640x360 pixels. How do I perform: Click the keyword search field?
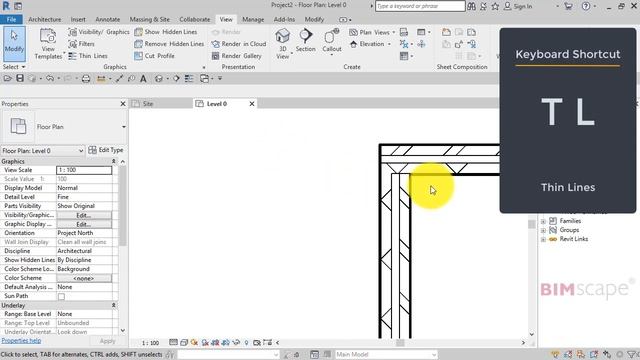pos(420,6)
